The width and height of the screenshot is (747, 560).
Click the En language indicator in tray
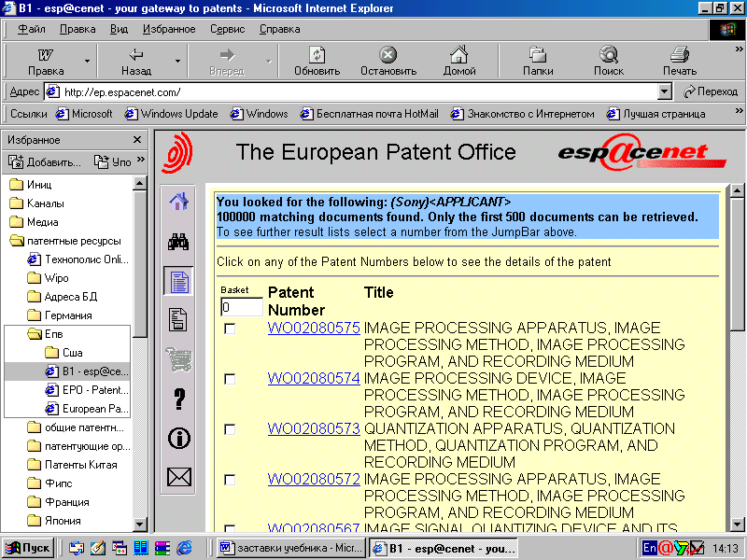(649, 548)
